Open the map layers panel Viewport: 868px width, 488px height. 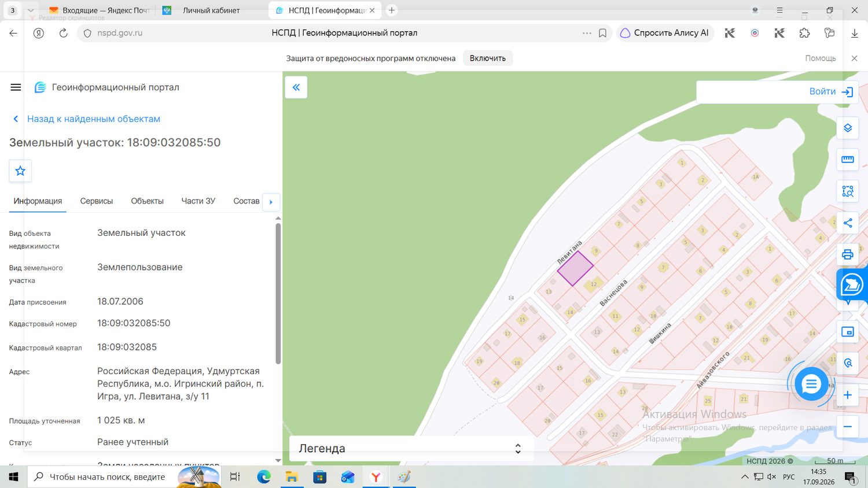848,128
